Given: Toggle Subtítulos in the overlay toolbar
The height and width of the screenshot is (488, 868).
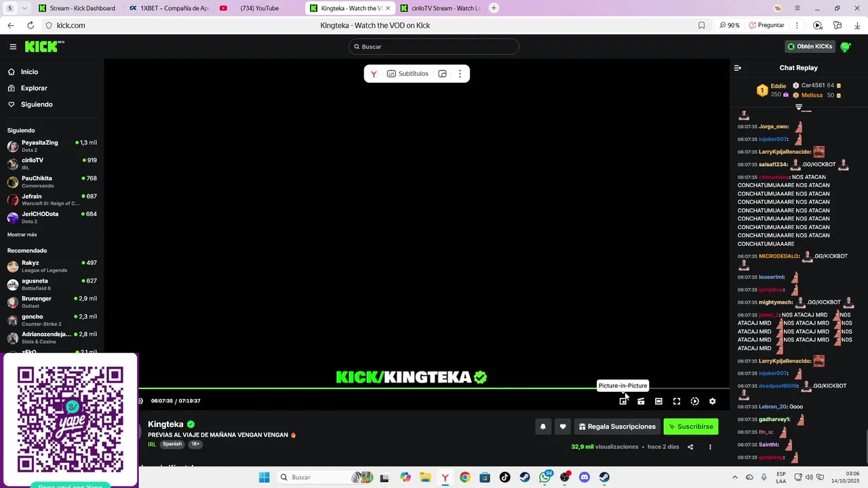Looking at the screenshot, I should click(408, 74).
